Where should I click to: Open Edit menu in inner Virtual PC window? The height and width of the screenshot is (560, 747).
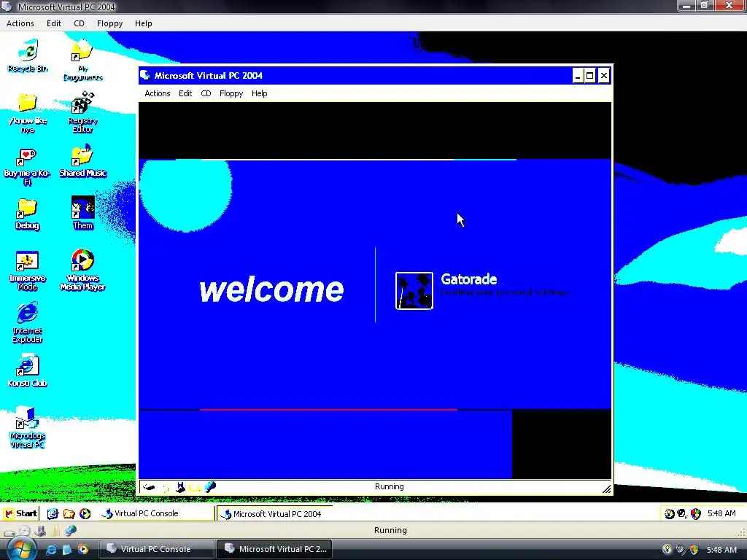185,93
